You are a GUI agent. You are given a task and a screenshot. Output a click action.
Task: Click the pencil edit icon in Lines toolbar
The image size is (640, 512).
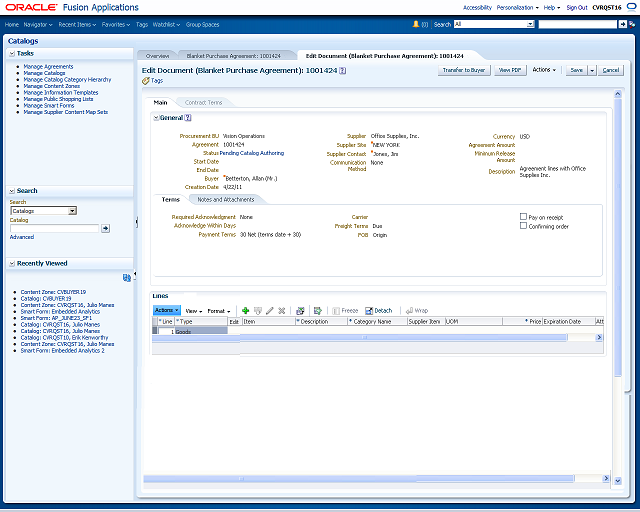270,311
